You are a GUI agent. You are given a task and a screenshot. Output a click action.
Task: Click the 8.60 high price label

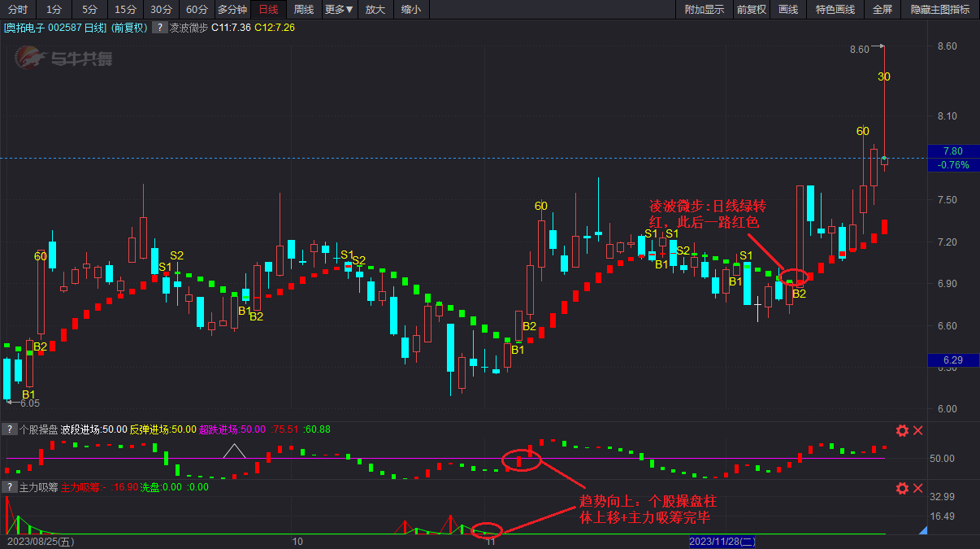coord(859,50)
